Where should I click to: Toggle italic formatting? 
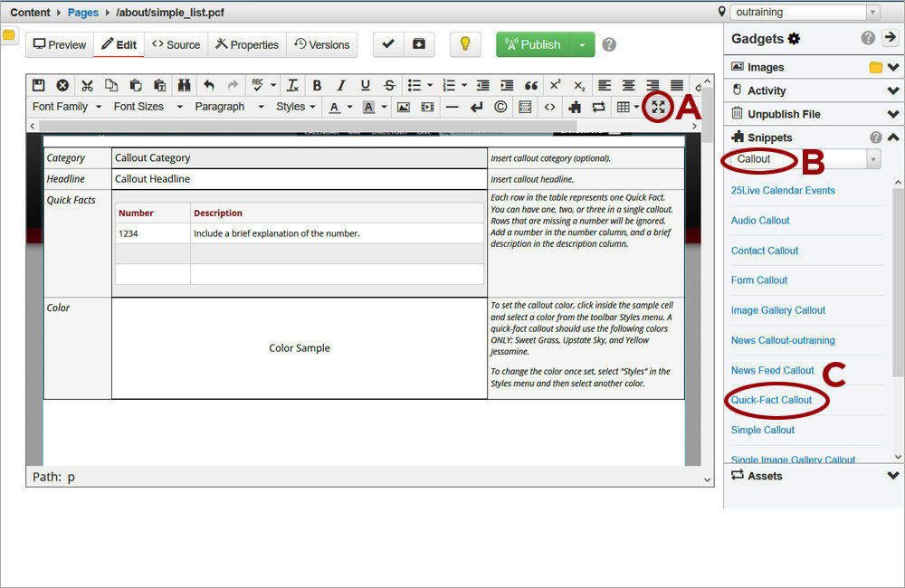[341, 85]
